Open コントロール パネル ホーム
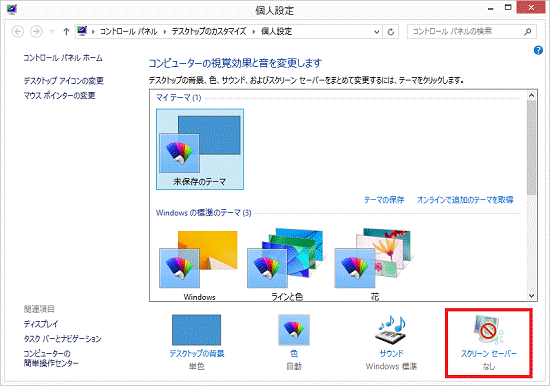Viewport: 550px width, 386px height. (x=63, y=58)
